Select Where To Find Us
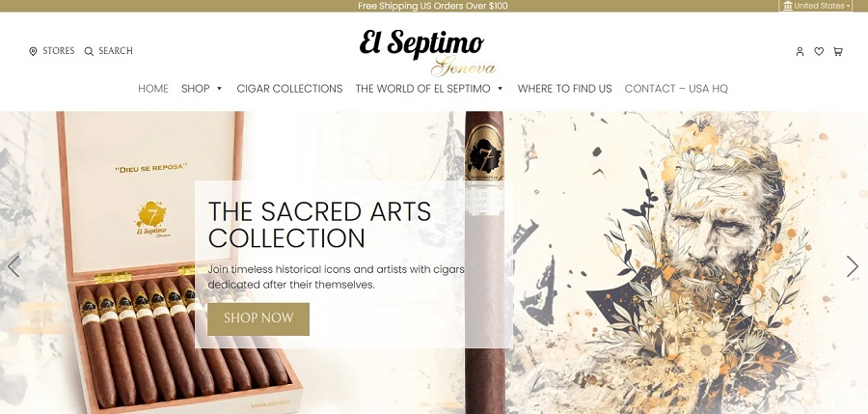Viewport: 868px width, 414px height. tap(564, 89)
